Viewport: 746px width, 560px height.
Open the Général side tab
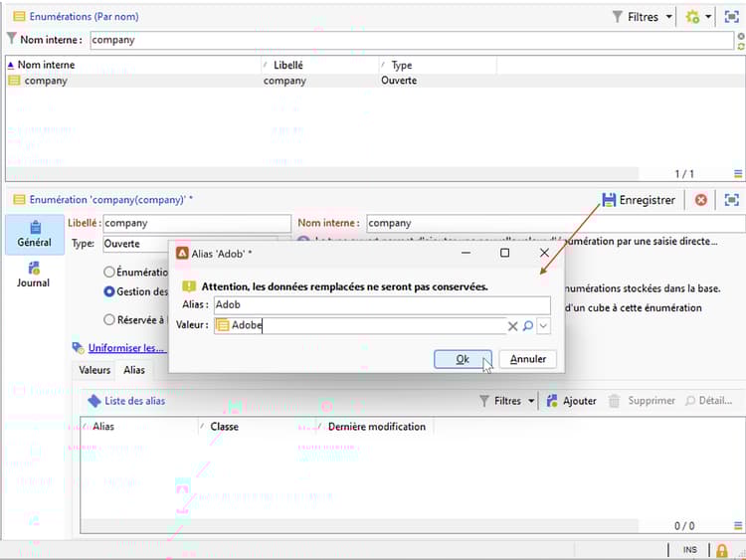(34, 235)
